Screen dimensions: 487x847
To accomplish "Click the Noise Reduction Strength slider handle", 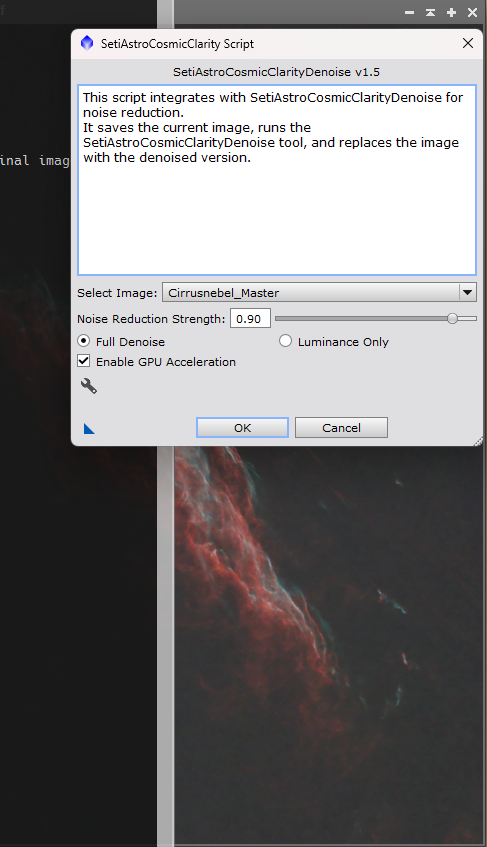I will tap(452, 319).
